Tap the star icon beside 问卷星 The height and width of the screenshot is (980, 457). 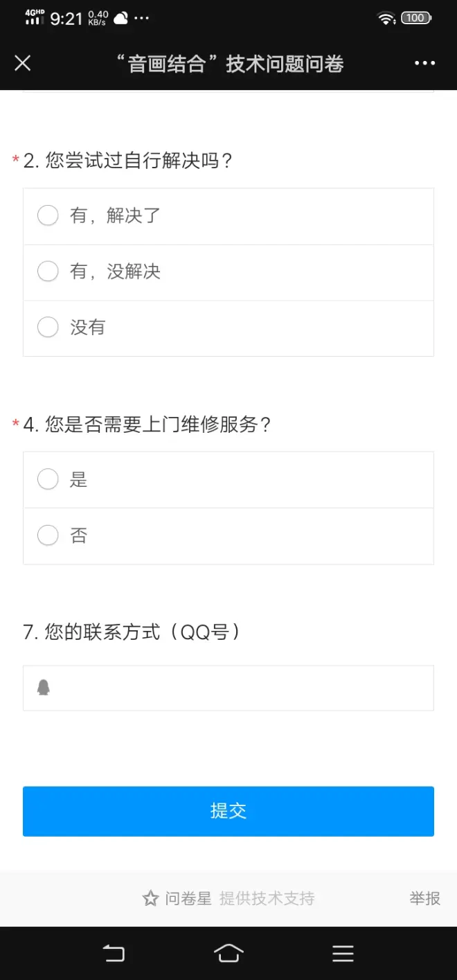tap(150, 898)
